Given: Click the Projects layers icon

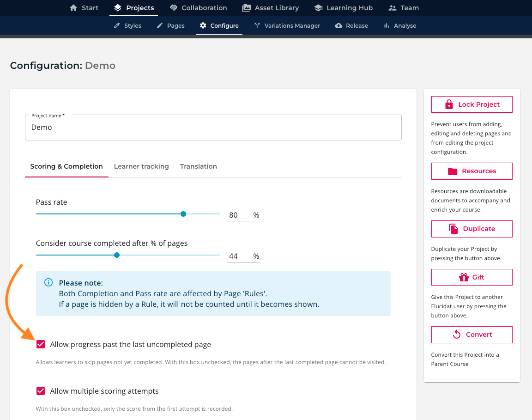Looking at the screenshot, I should 118,8.
